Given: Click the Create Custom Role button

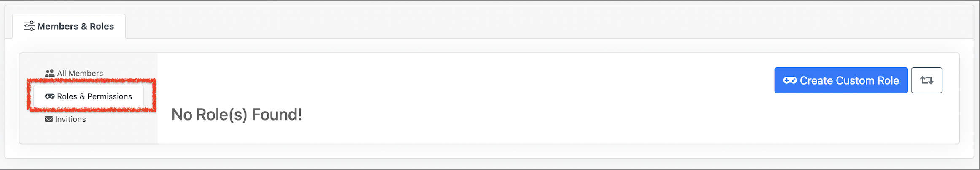Looking at the screenshot, I should pos(841,80).
